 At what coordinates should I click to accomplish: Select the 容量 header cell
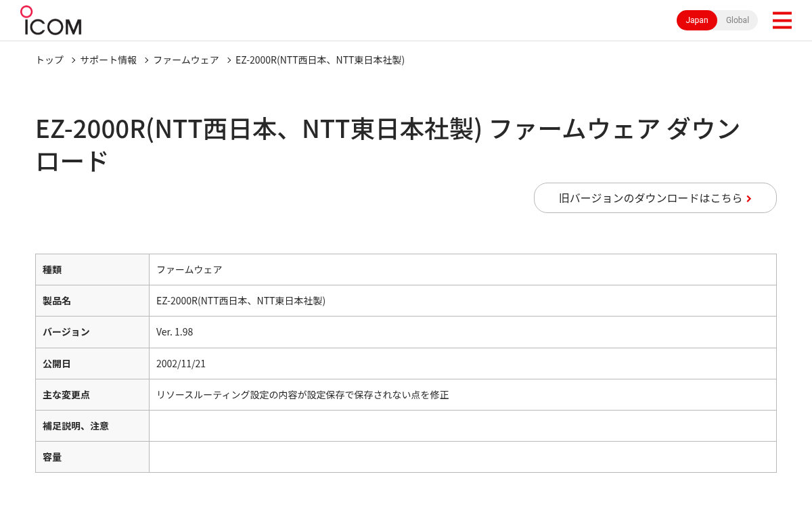(x=92, y=457)
